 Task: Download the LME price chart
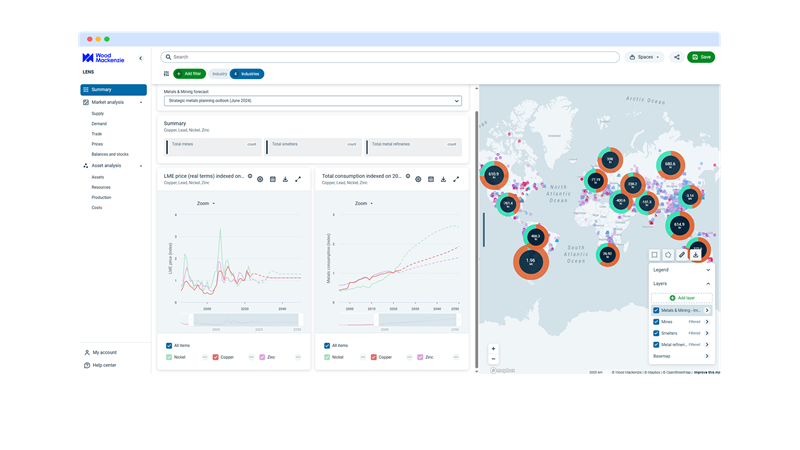[286, 179]
